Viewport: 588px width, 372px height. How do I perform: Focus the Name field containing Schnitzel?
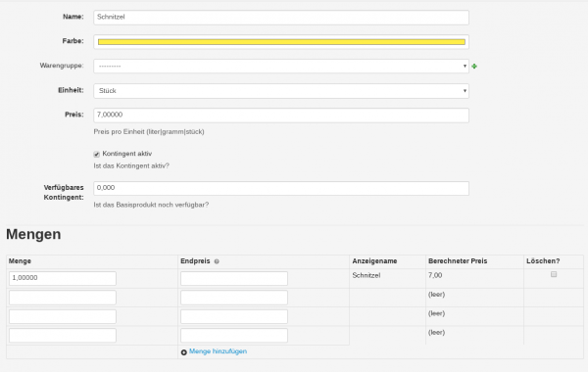(281, 18)
